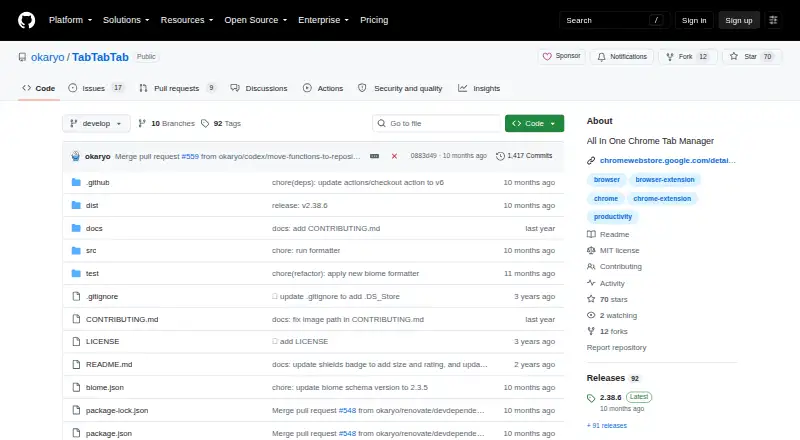Open TabTabTab repository name link

tap(100, 57)
